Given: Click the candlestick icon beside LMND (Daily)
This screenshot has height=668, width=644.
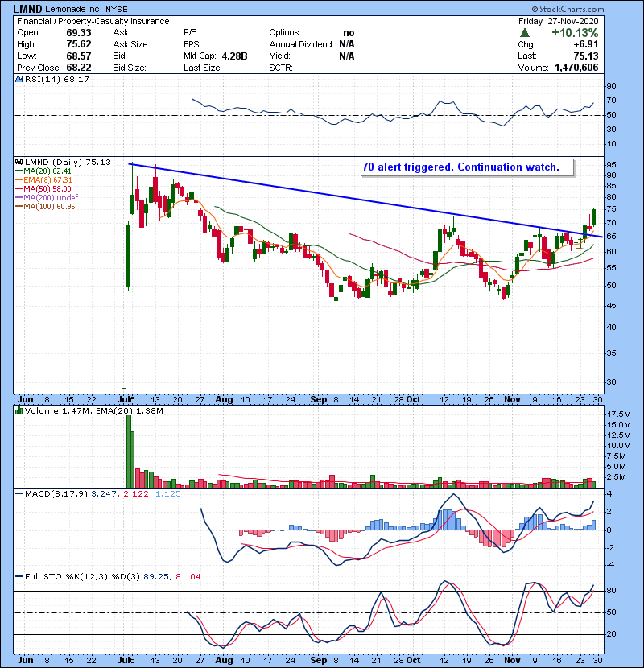Looking at the screenshot, I should coord(19,162).
